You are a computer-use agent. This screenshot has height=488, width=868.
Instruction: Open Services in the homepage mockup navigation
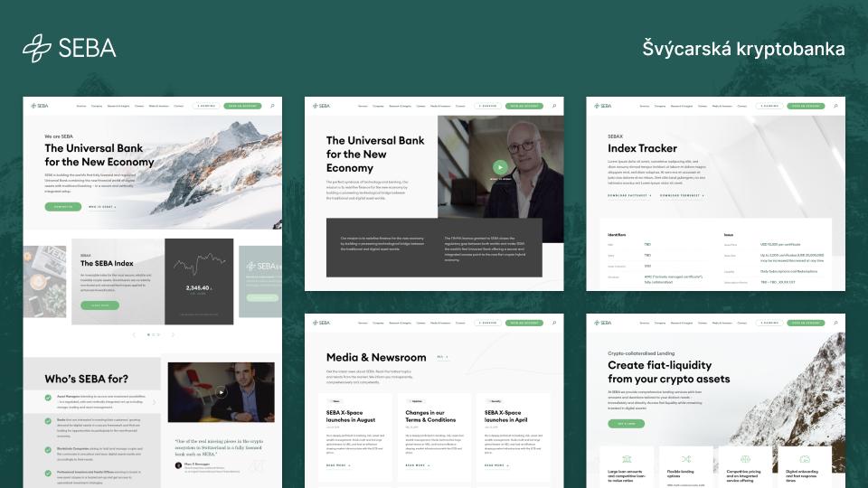[x=81, y=106]
